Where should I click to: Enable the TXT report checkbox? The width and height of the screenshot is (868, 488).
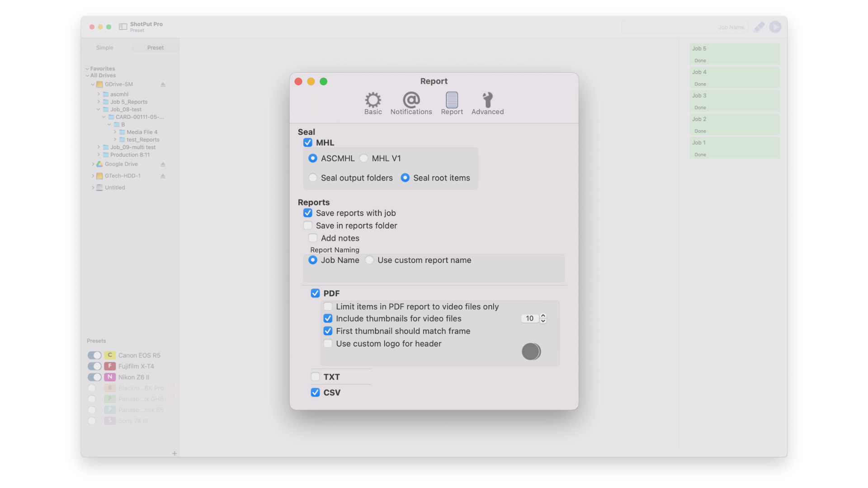315,377
